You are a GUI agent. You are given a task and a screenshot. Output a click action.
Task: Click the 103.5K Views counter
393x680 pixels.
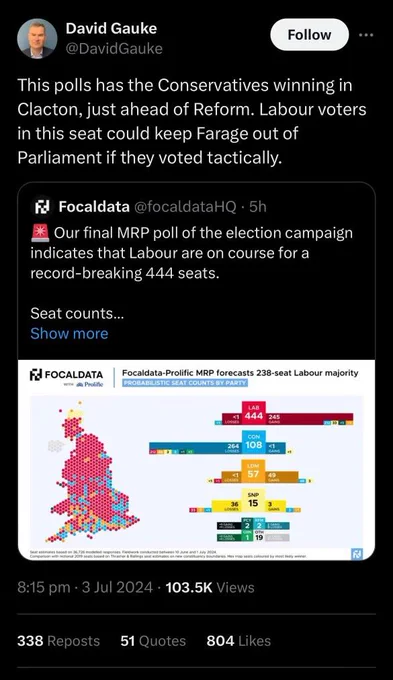click(x=210, y=588)
